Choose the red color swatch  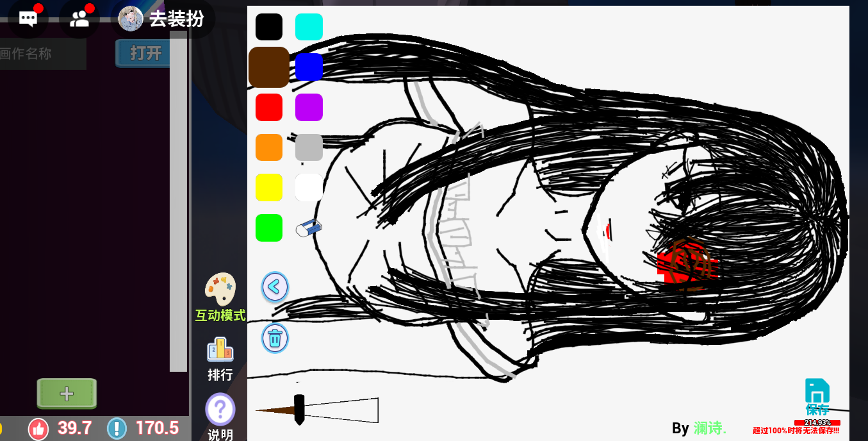269,107
